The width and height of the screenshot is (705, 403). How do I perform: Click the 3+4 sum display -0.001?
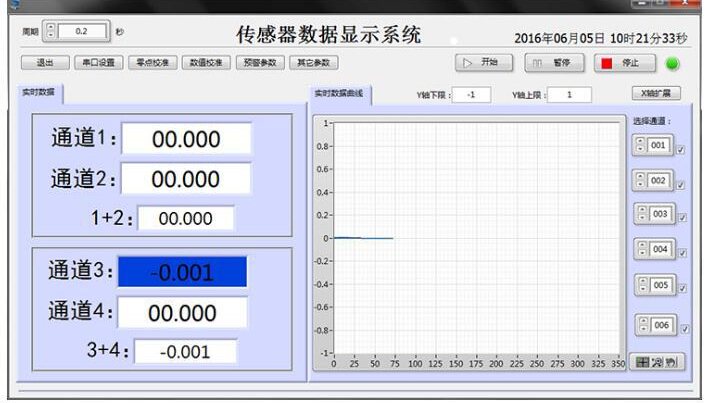coord(185,352)
